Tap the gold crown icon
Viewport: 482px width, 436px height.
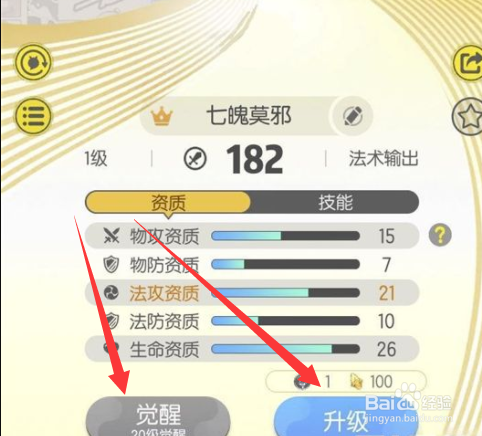(162, 116)
